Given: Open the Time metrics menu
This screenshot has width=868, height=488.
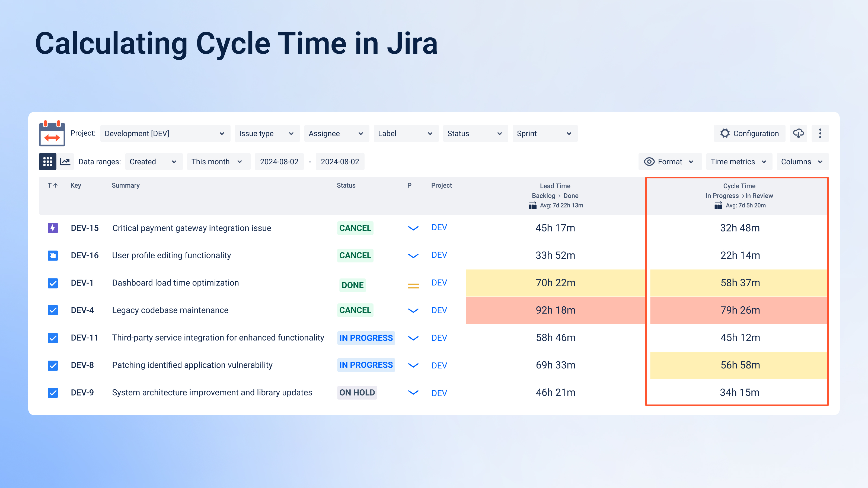Looking at the screenshot, I should [739, 162].
